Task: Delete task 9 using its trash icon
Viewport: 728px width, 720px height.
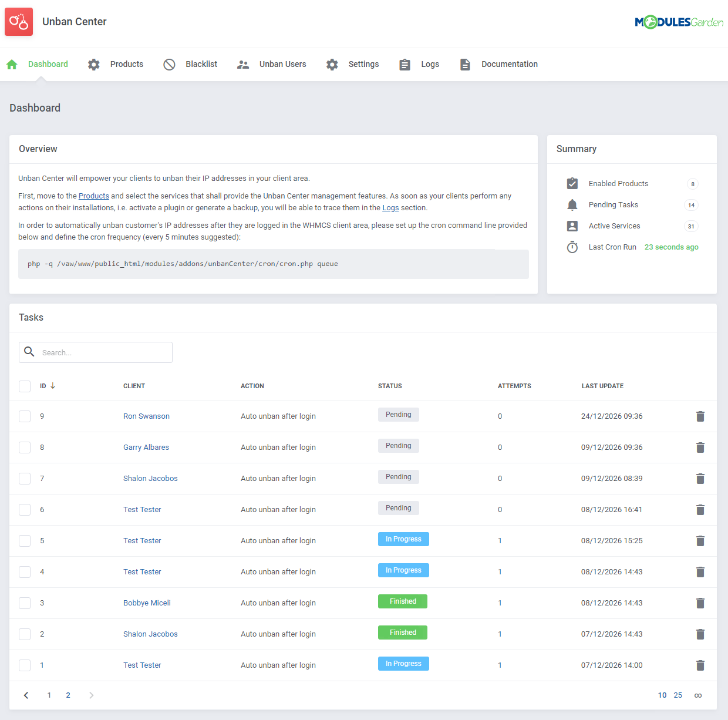Action: point(700,416)
